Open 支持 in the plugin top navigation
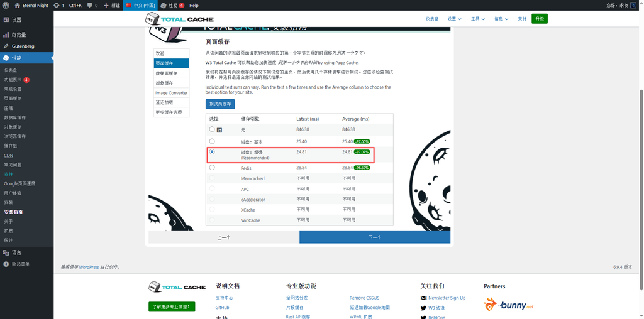 522,19
